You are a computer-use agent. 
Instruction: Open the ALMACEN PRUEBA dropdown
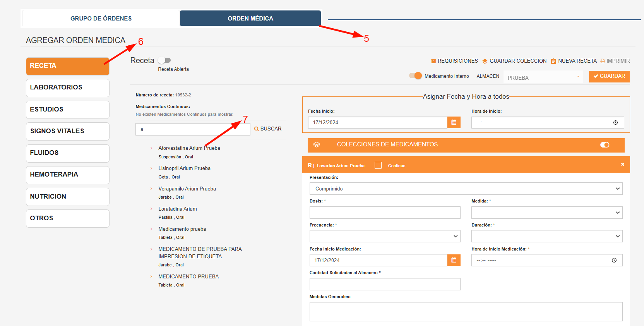click(543, 77)
